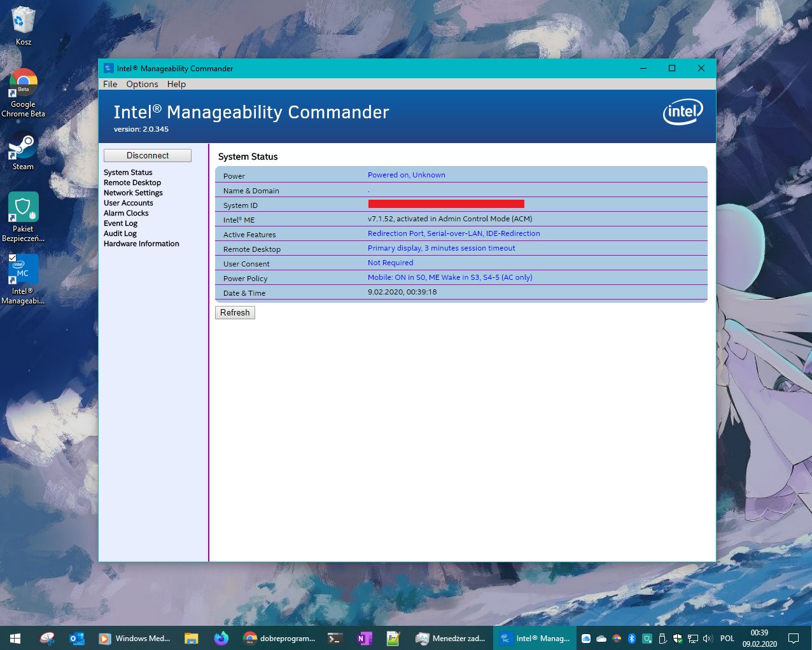Select the Intel Manageability desktop shortcut
The height and width of the screenshot is (650, 812).
pyautogui.click(x=23, y=279)
